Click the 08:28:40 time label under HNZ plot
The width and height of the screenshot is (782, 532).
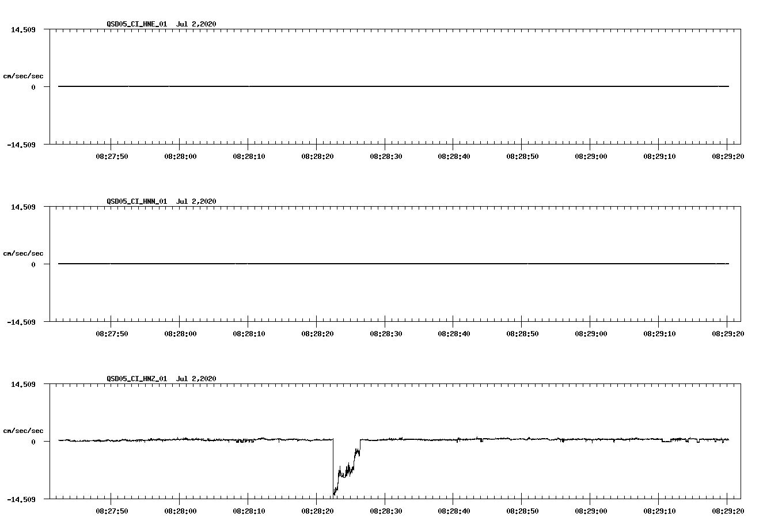454,511
